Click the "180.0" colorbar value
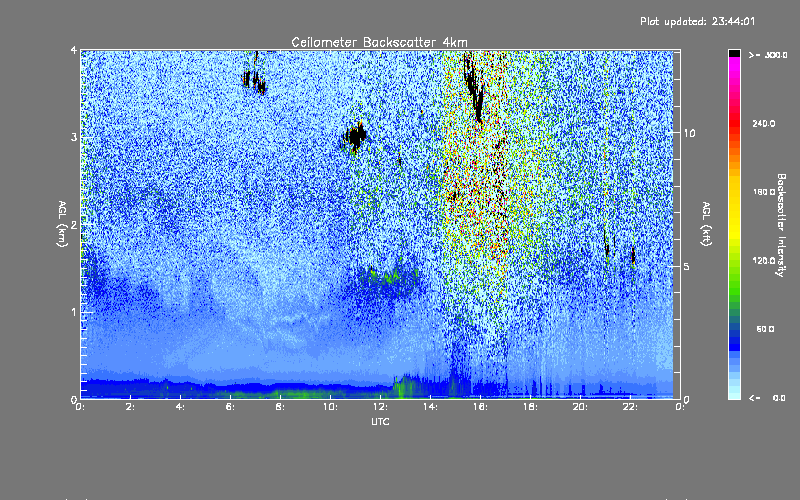 (764, 192)
